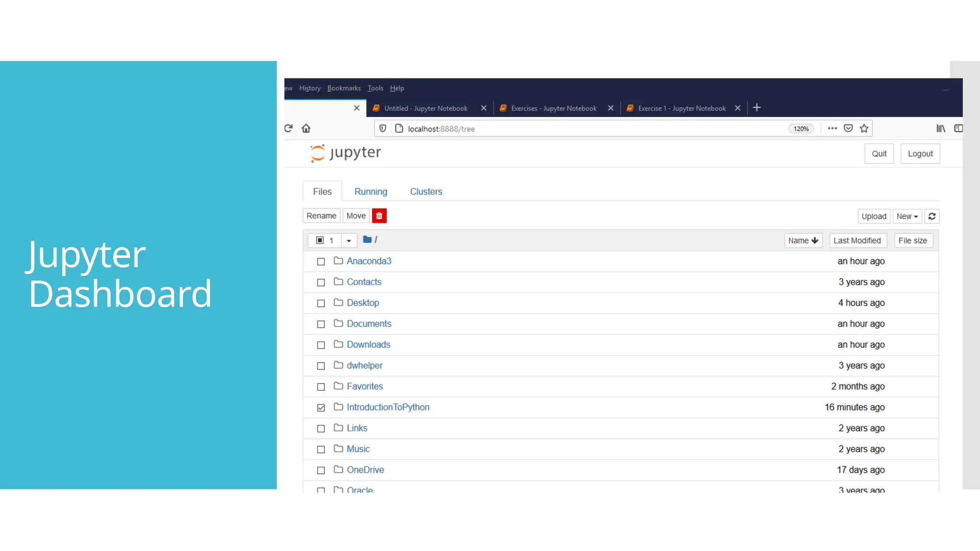Check the Links folder checkbox
980x551 pixels.
321,429
